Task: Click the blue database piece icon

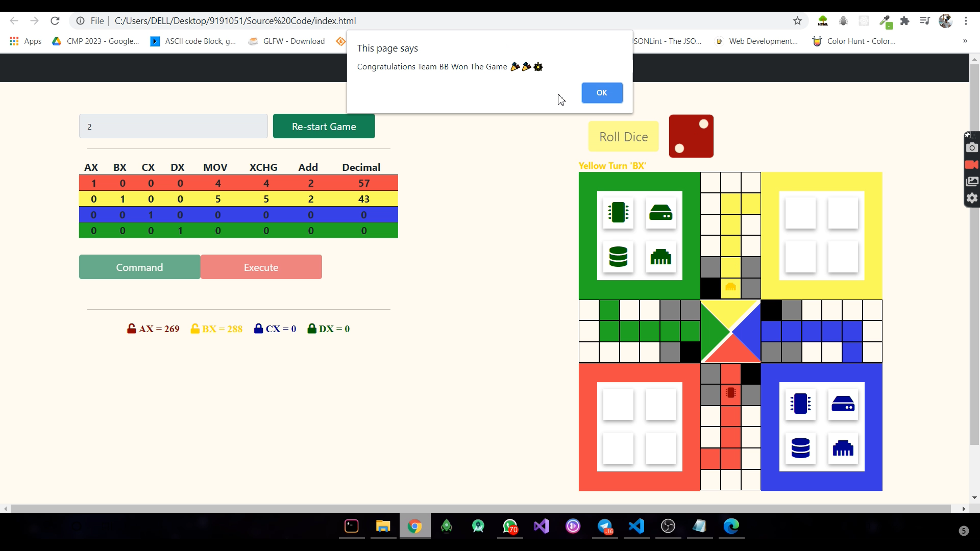Action: coord(800,448)
